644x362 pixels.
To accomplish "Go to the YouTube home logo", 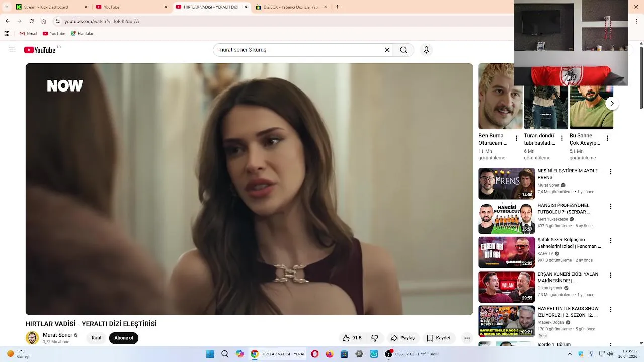I will 39,50.
